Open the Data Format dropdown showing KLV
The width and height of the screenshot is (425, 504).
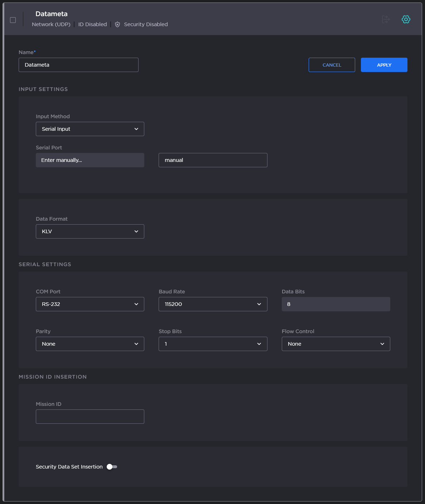tap(90, 231)
